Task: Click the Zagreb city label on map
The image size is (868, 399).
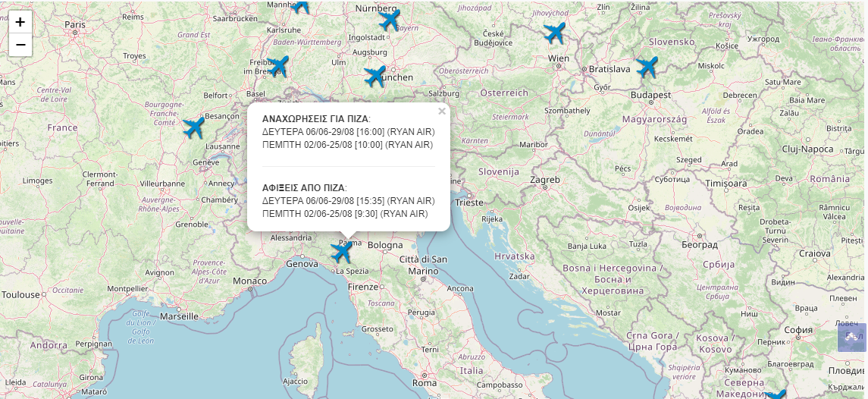Action: coord(545,180)
